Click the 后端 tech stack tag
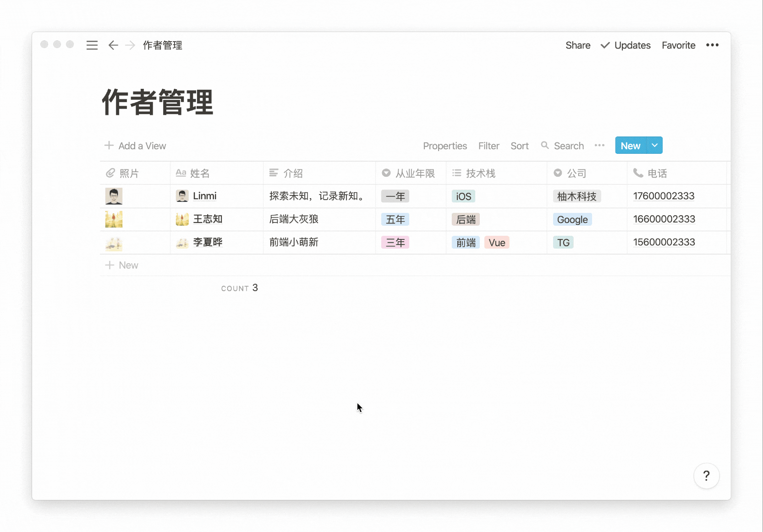Screen dimensions: 763x532 pos(466,219)
